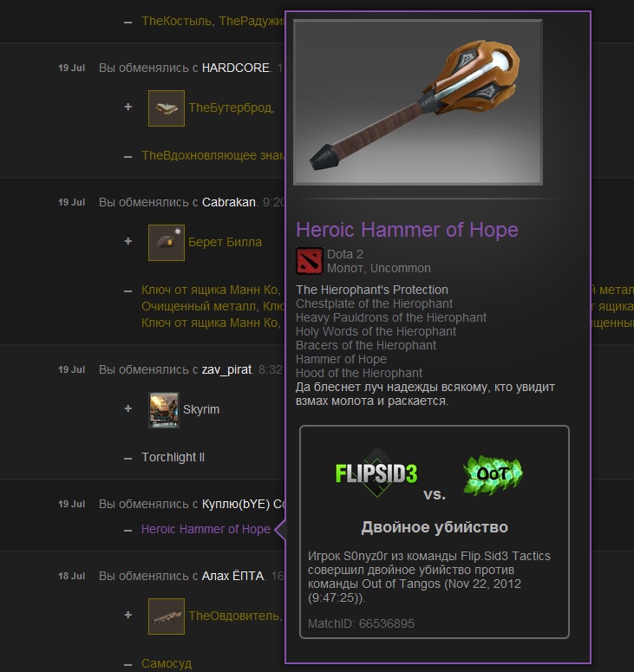This screenshot has height=672, width=634.
Task: Click the TheВдохновляющее знамя item link
Action: coord(212,155)
